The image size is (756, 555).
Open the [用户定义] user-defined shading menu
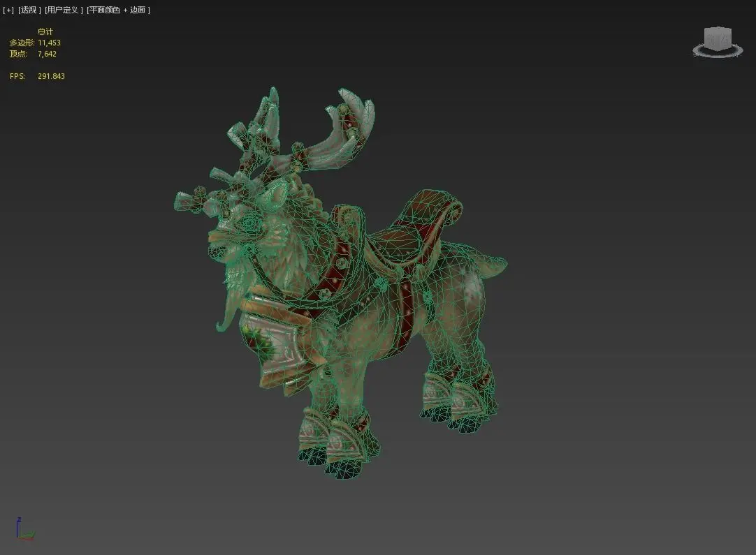point(63,10)
